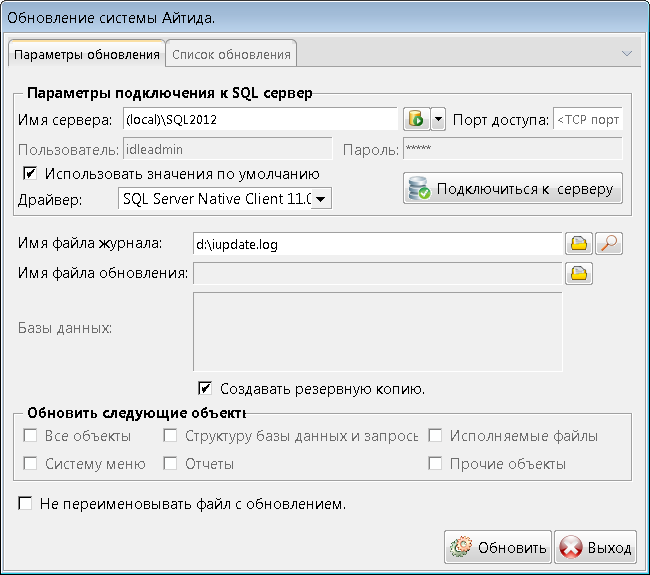This screenshot has width=650, height=575.
Task: Click the Базы данных list box
Action: point(378,332)
